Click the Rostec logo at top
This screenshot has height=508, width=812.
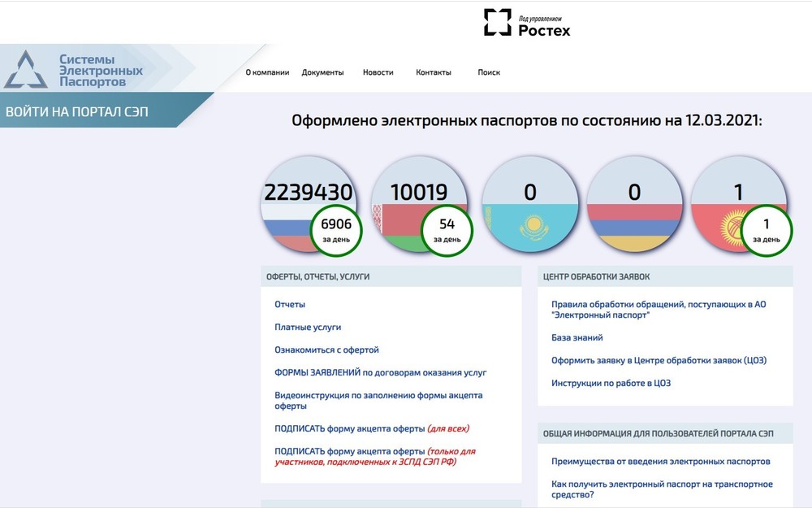[527, 23]
